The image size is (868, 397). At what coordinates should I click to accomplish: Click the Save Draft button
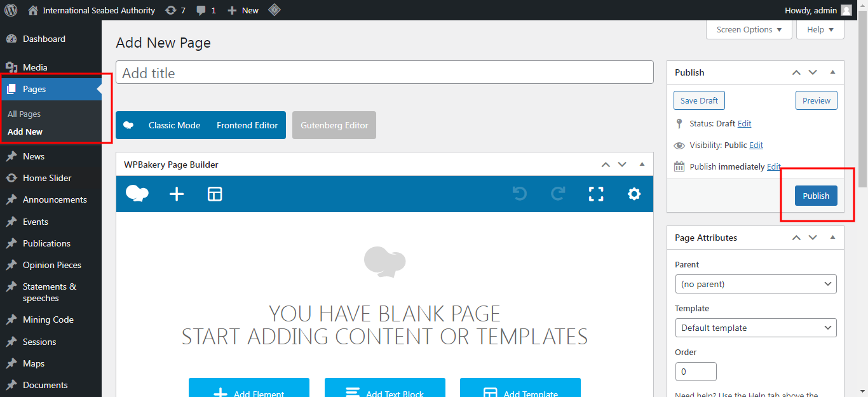pyautogui.click(x=699, y=100)
